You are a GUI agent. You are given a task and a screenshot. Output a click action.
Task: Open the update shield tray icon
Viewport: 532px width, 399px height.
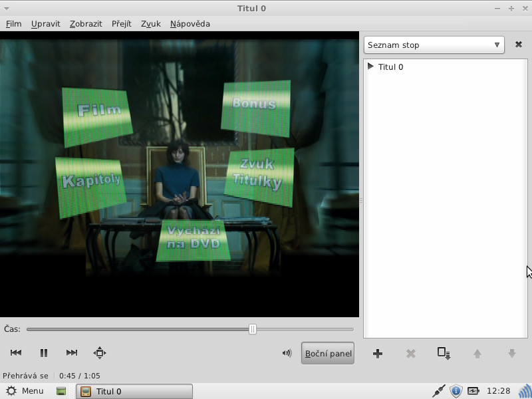456,391
